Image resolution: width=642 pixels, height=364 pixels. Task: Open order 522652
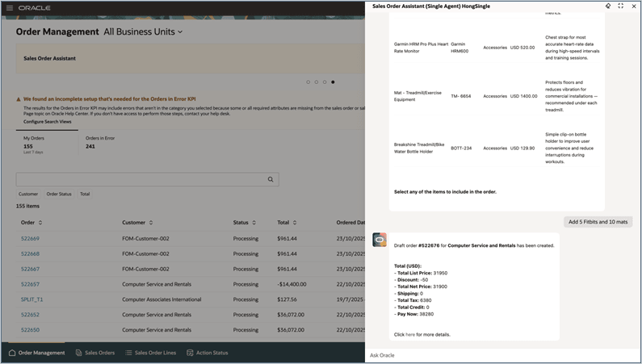pos(31,315)
